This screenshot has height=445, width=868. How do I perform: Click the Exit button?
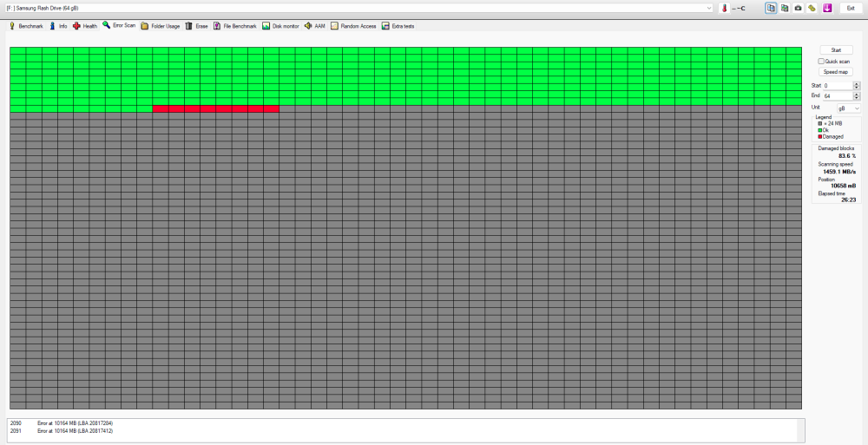851,9
